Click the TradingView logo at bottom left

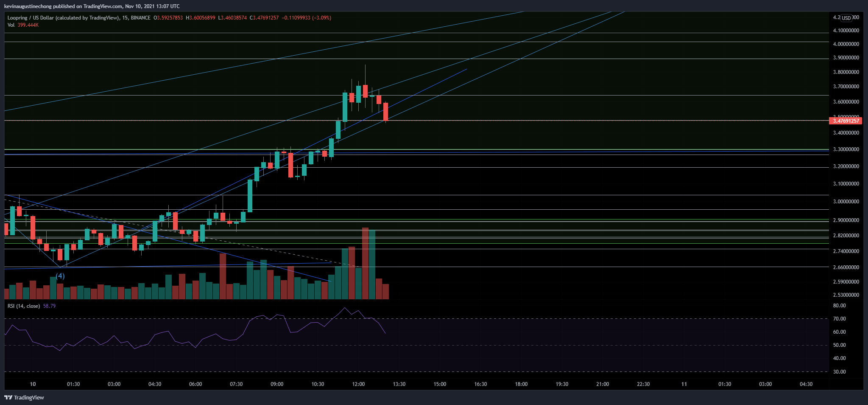(24, 397)
